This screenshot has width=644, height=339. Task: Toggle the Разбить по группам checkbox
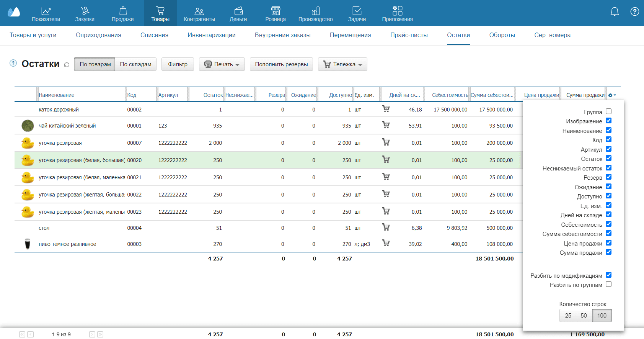[x=608, y=284]
